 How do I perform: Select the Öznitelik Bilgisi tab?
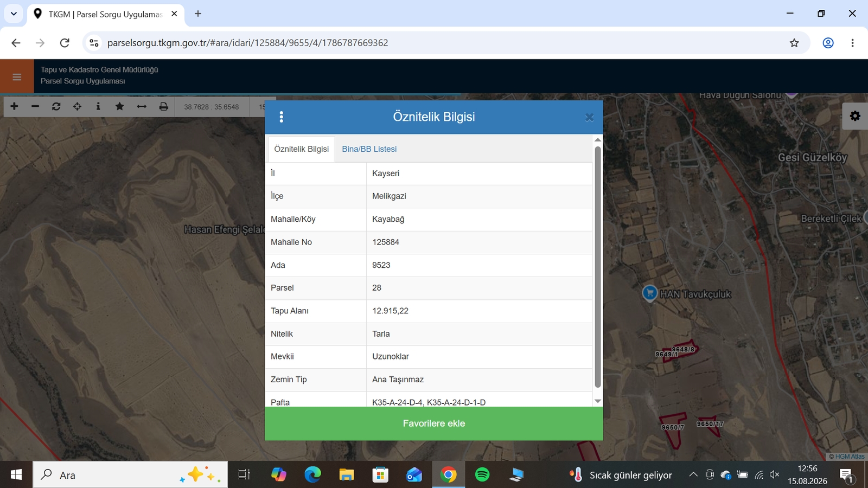click(302, 149)
